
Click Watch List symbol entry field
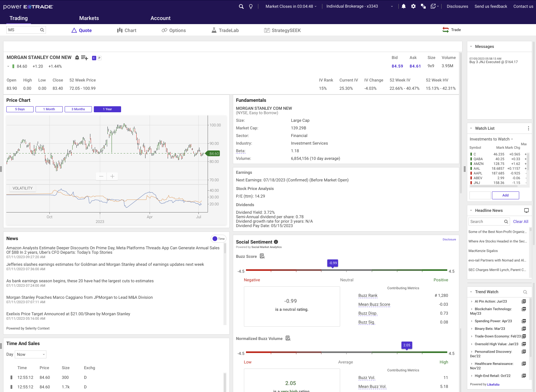(x=480, y=195)
